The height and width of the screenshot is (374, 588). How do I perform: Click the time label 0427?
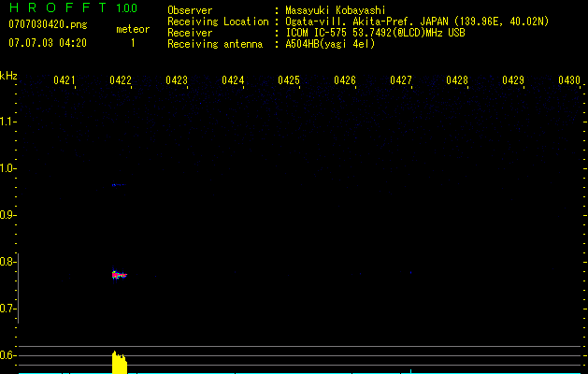pyautogui.click(x=401, y=79)
